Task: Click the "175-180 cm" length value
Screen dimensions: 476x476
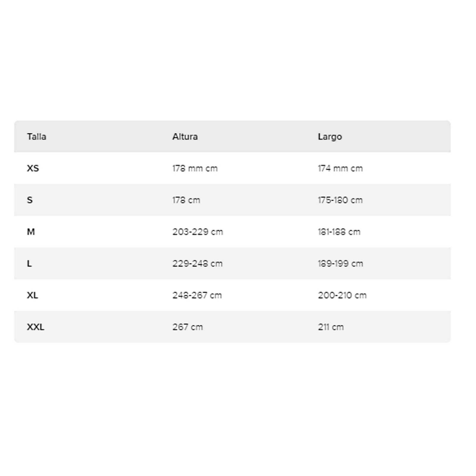Action: [340, 200]
